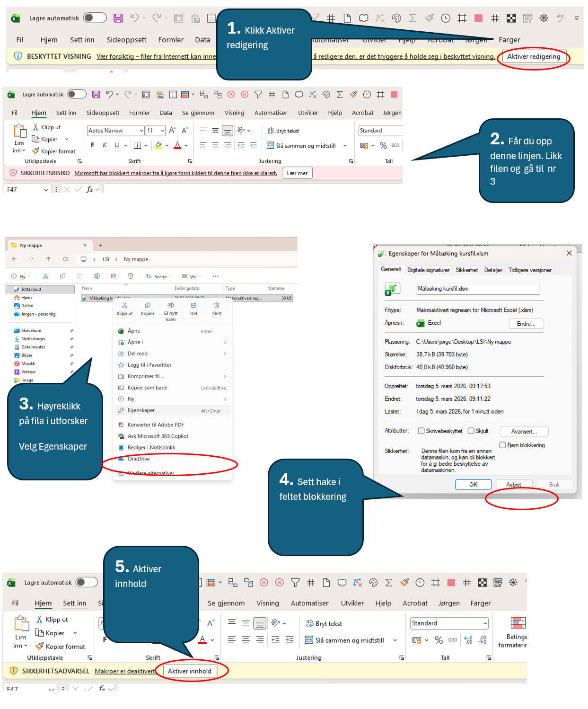
Task: Click the refresh icon in File Explorer
Action: 65,259
